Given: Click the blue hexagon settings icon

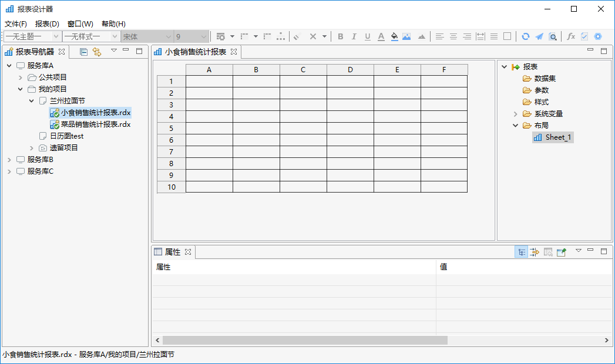Looking at the screenshot, I should pos(598,36).
